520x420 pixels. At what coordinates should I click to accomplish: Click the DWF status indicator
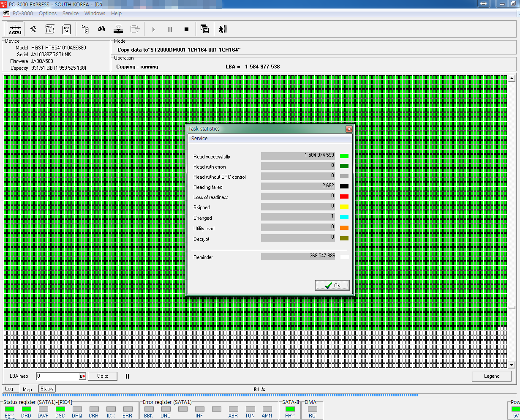click(x=43, y=409)
